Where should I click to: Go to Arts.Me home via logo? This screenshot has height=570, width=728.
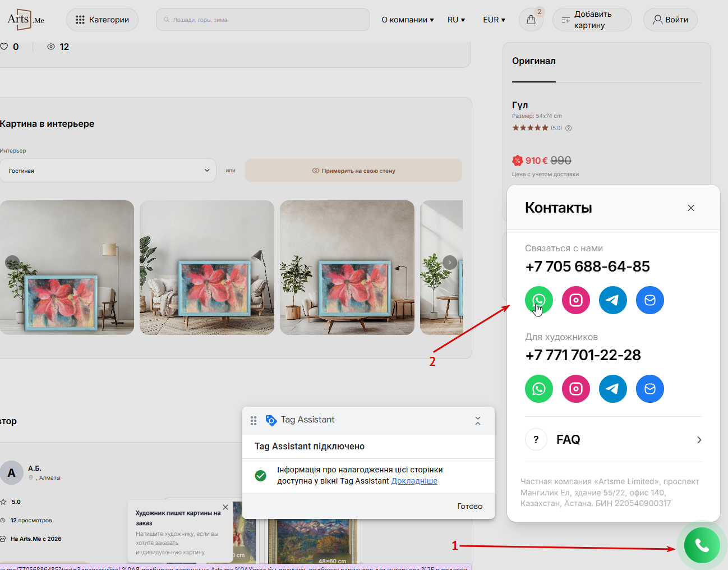pyautogui.click(x=26, y=20)
